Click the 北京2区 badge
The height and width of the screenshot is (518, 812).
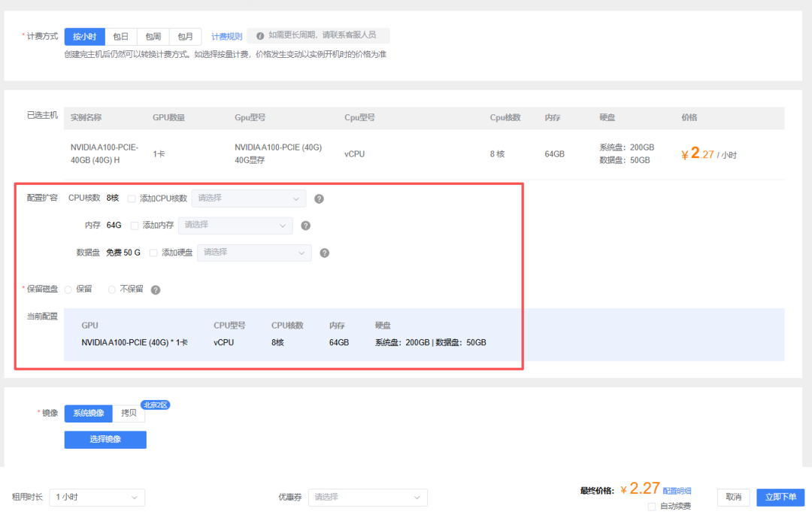coord(156,405)
